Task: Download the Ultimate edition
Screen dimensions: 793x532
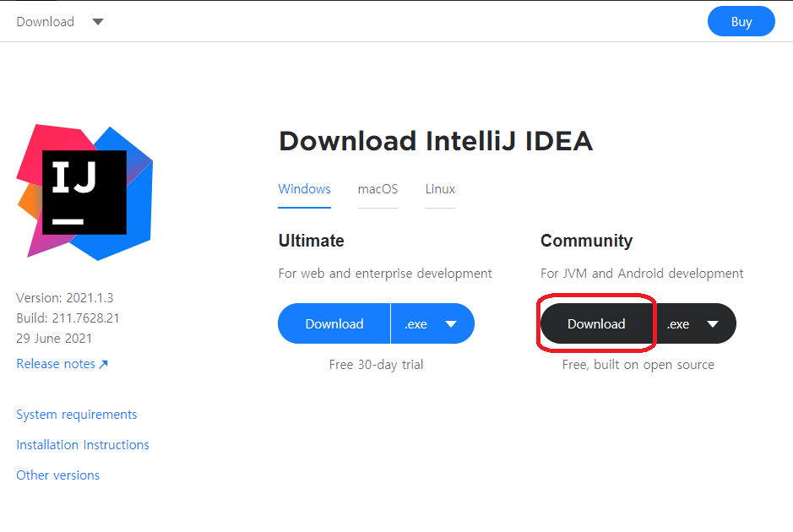Action: (x=334, y=323)
